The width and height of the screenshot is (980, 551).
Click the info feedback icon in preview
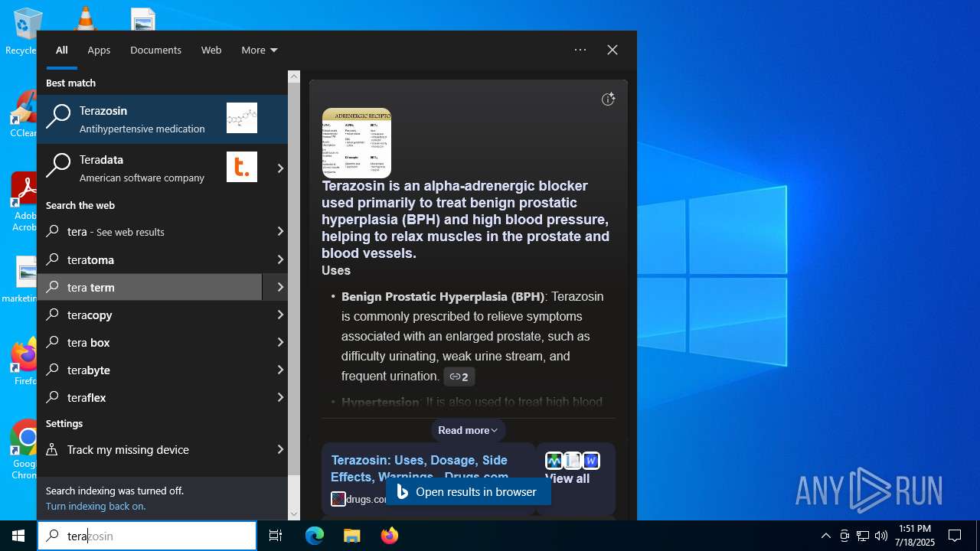[608, 99]
